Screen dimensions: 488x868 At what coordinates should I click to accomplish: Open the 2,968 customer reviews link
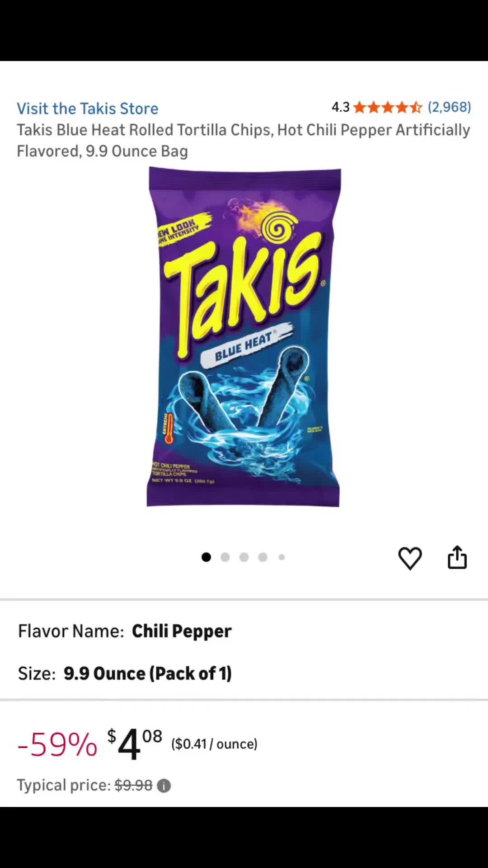coord(449,107)
